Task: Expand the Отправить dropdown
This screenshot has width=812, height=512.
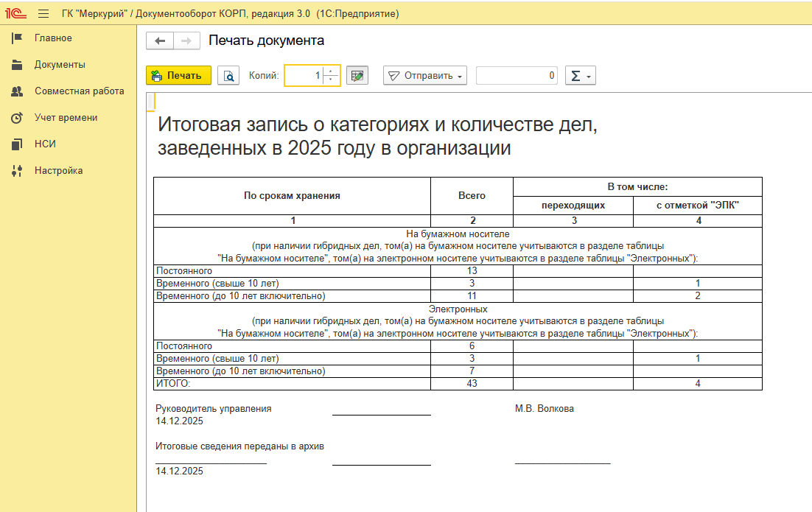Action: pos(425,76)
